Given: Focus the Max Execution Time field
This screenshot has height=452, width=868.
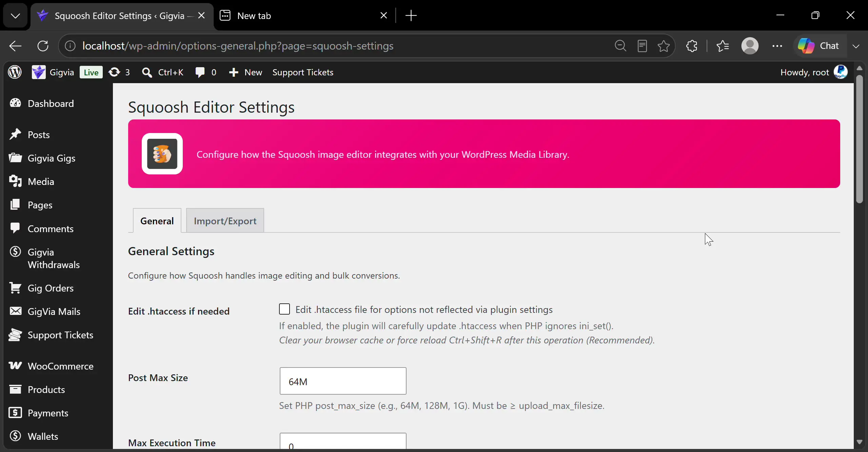Looking at the screenshot, I should tap(343, 441).
